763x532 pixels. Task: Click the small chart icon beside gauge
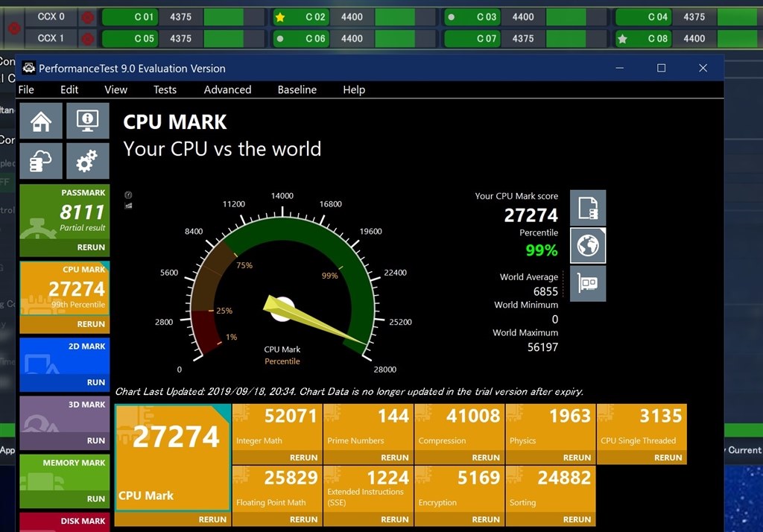coord(128,206)
